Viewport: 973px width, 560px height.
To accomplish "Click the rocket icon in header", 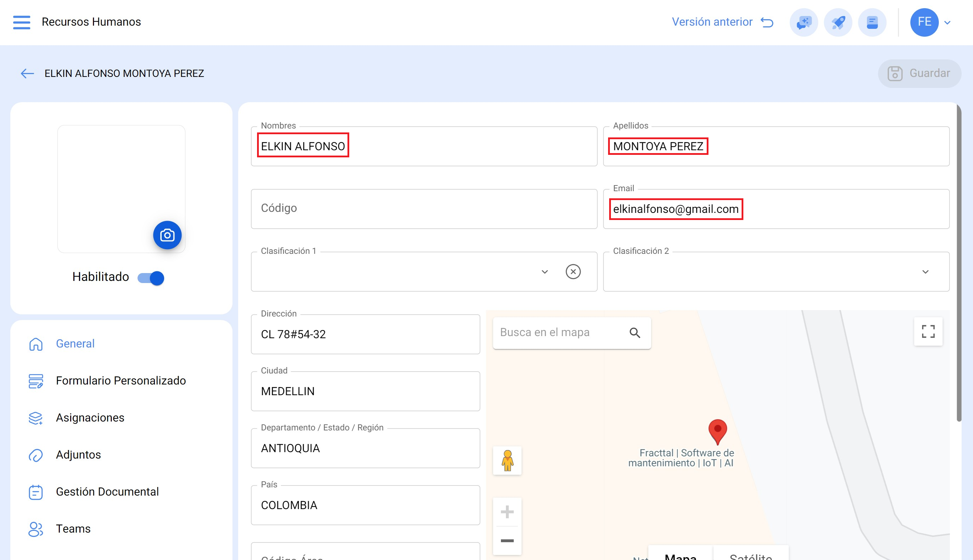I will click(x=838, y=22).
